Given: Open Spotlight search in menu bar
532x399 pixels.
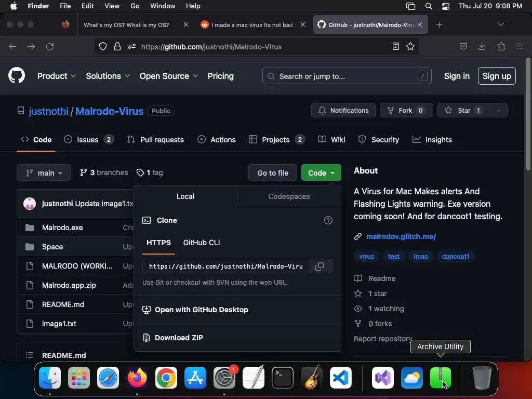Looking at the screenshot, I should coord(429,6).
